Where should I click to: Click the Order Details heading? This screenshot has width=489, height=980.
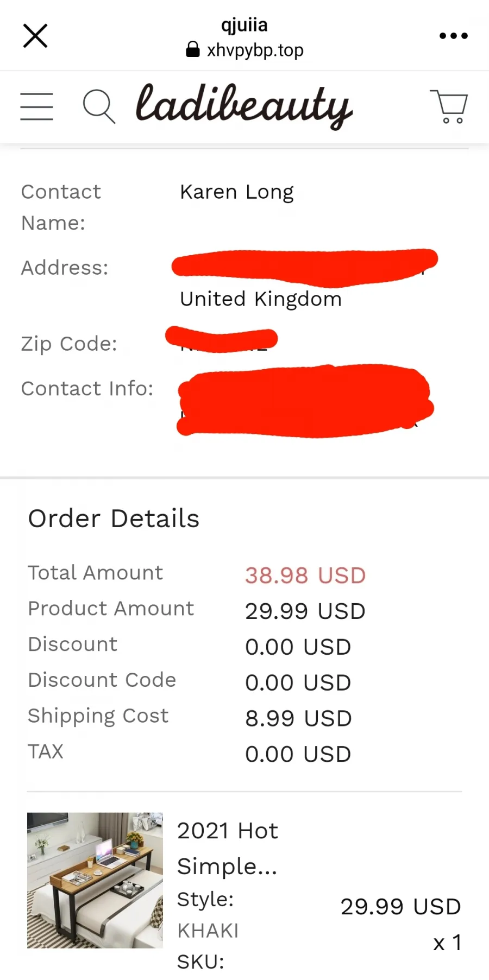point(114,519)
